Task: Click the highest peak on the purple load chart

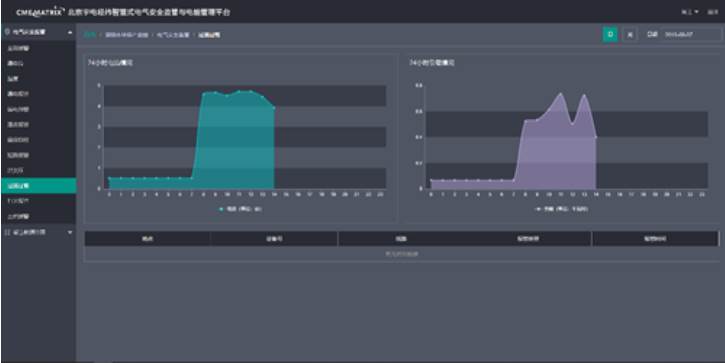Action: coord(561,93)
